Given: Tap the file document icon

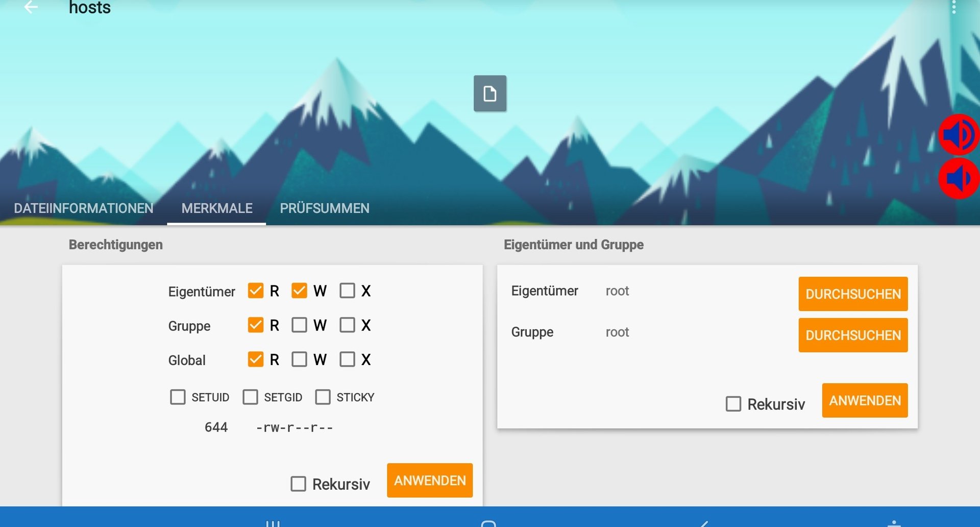Looking at the screenshot, I should pos(490,93).
